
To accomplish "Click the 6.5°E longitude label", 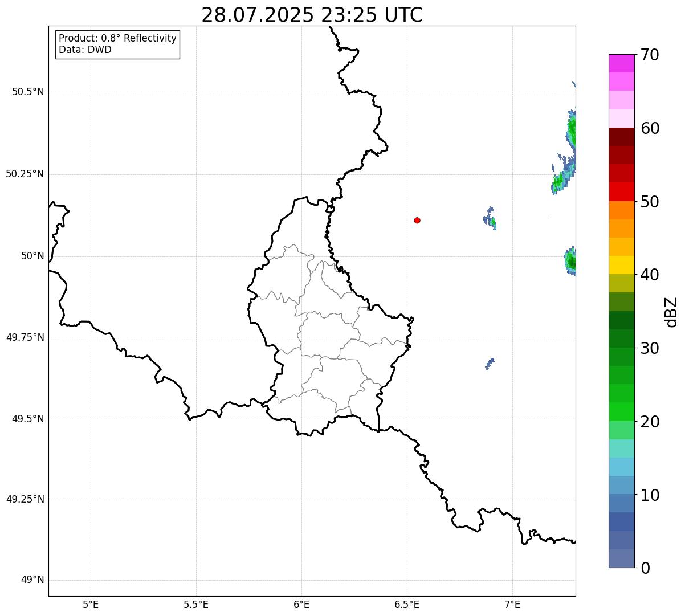I will [407, 604].
